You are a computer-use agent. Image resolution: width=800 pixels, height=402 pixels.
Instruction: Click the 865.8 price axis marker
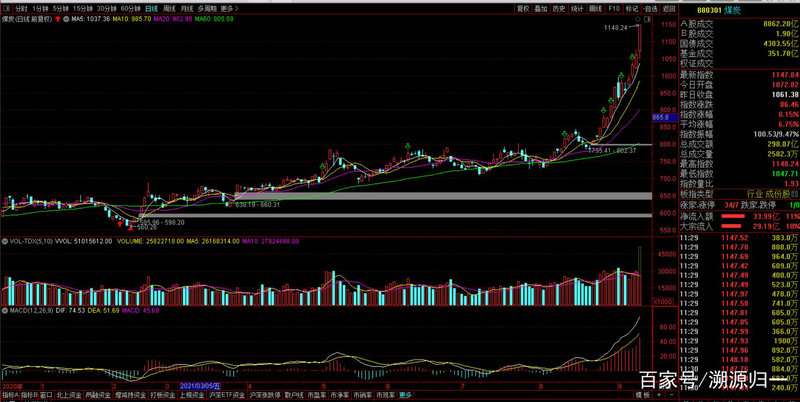661,117
